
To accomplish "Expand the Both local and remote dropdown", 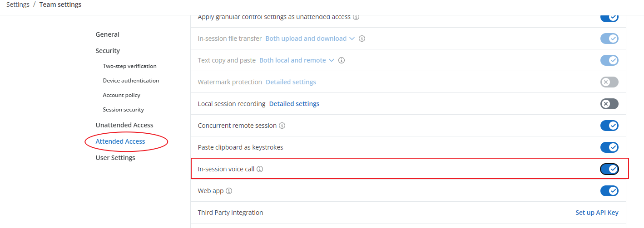I will coord(297,60).
